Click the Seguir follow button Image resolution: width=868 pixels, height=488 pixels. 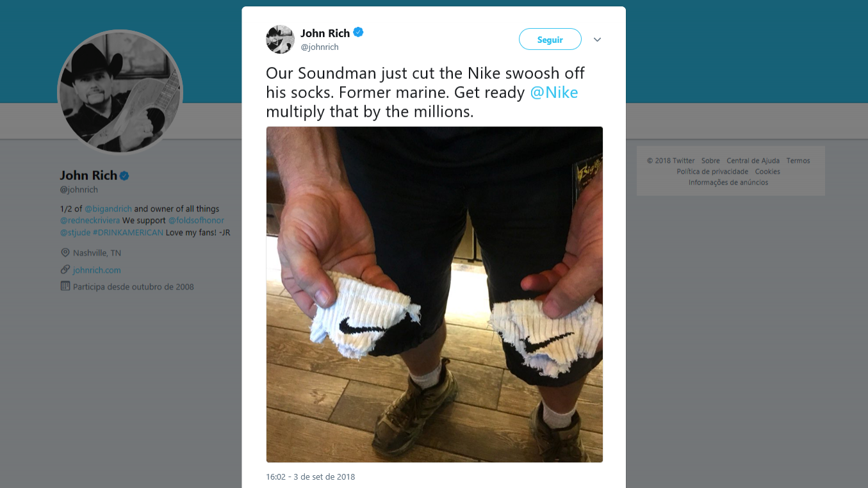550,40
